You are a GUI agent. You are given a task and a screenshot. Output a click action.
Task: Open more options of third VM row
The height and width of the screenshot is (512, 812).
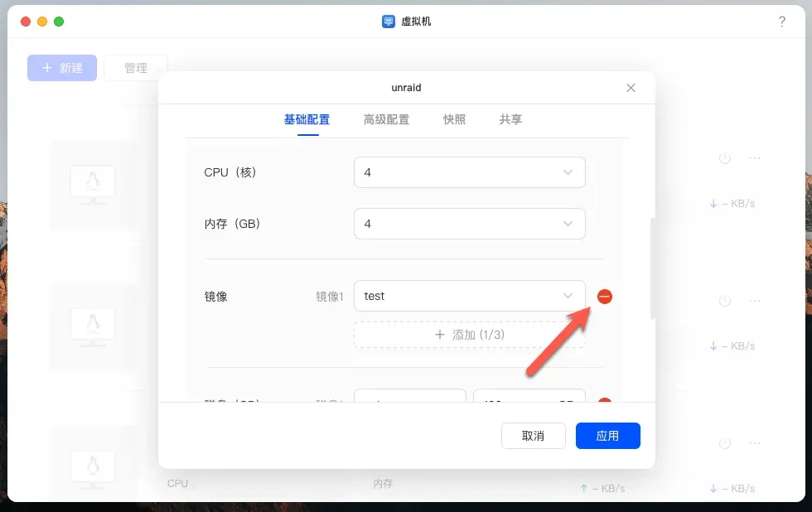tap(755, 443)
